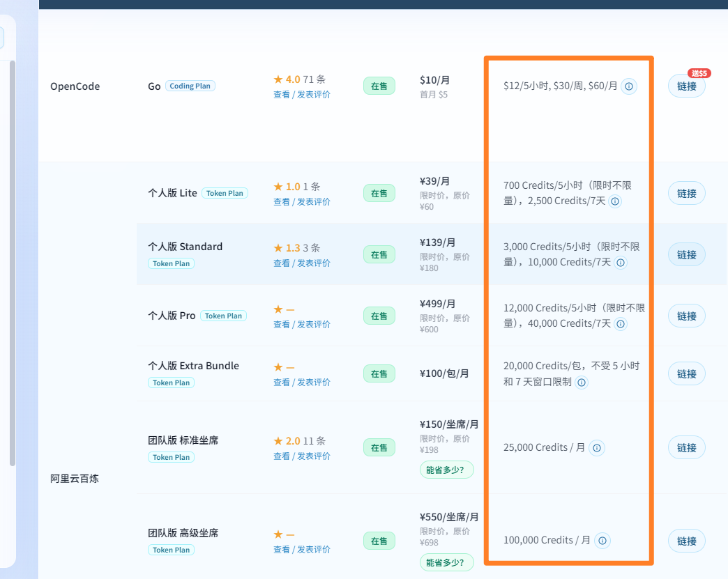This screenshot has height=579, width=728.
Task: Open 链接 button for 个人版 Lite
Action: coord(687,194)
